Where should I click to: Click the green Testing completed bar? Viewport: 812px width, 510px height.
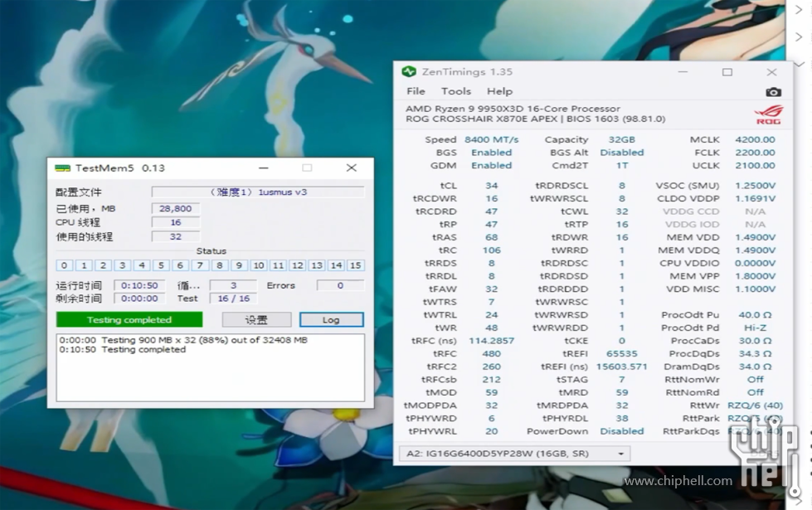[x=129, y=320]
